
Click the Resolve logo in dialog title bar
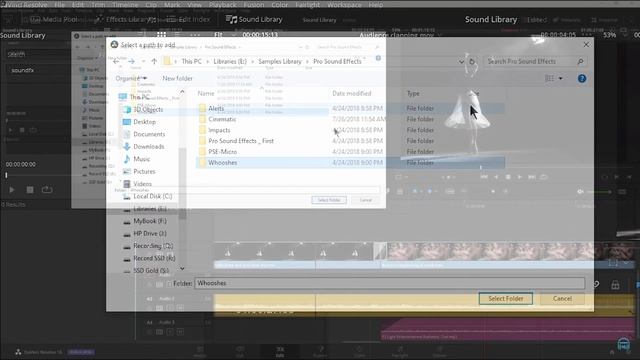[114, 44]
